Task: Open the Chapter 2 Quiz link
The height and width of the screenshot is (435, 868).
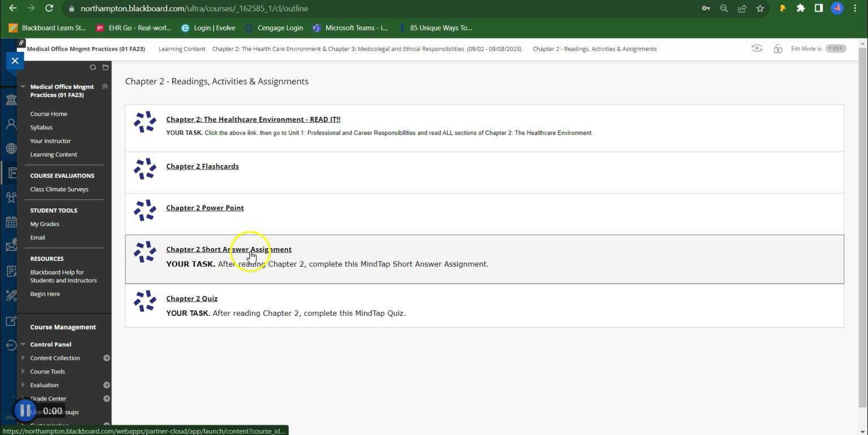Action: (x=192, y=298)
